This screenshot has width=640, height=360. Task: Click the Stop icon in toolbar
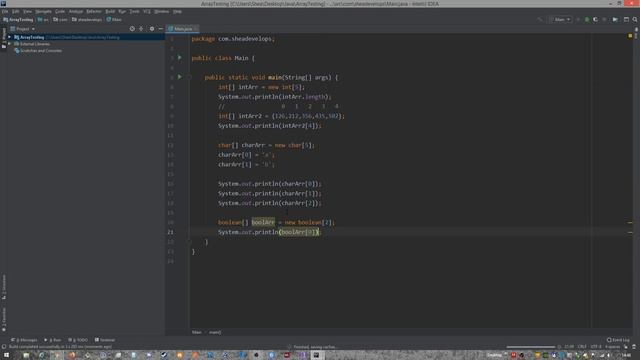coord(604,20)
